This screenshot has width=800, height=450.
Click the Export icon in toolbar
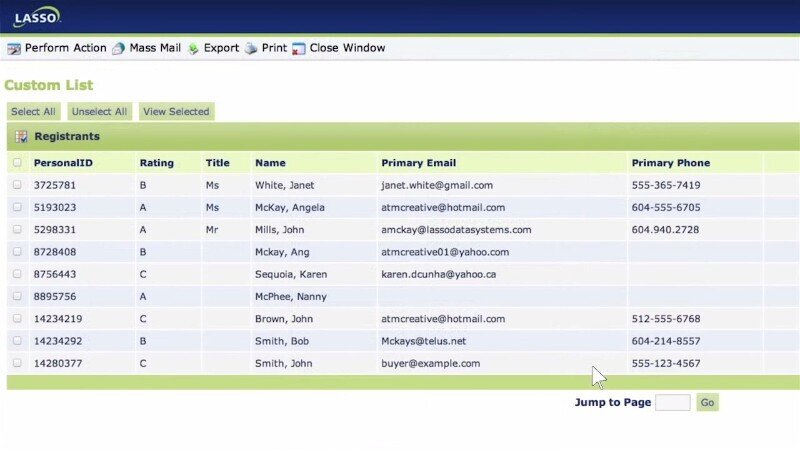(193, 48)
